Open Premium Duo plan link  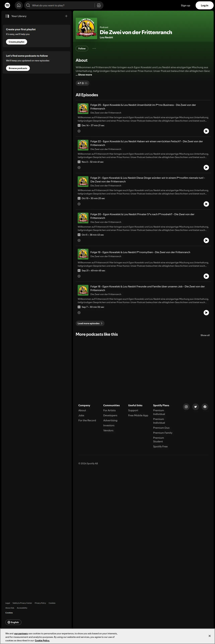tap(161, 428)
